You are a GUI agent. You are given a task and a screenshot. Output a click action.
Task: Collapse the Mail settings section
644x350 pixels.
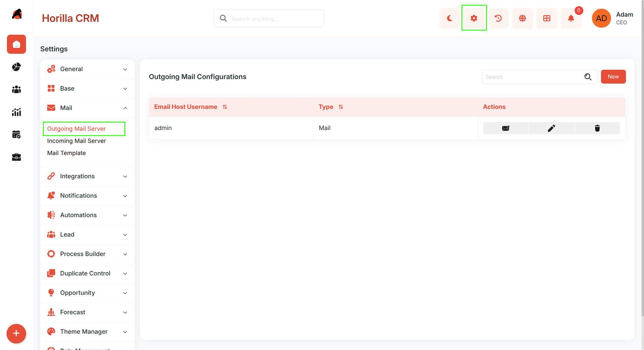point(87,108)
